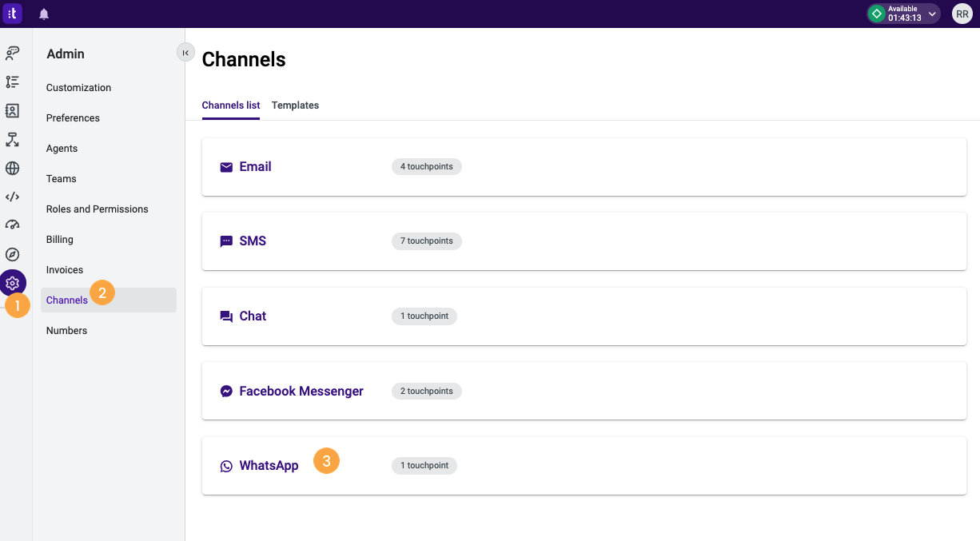Open the RR user avatar menu
This screenshot has height=541, width=980.
coord(962,14)
